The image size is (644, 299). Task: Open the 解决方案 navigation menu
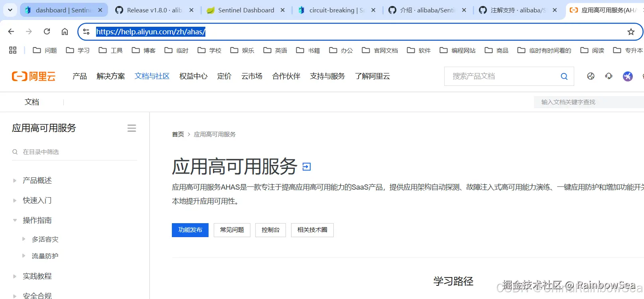pos(111,76)
